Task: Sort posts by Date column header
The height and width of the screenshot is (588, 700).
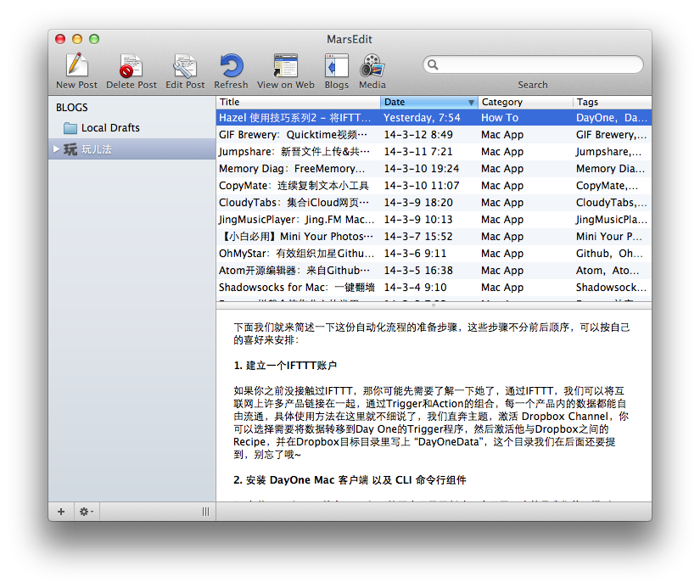Action: [429, 102]
